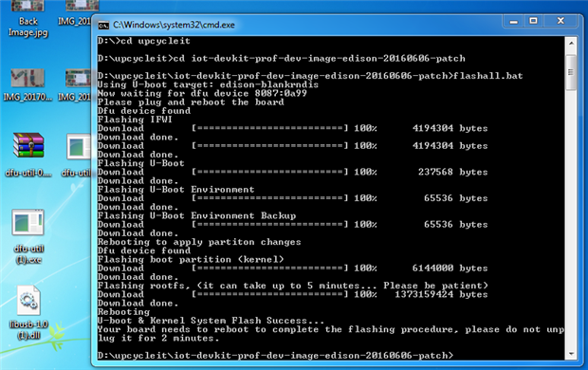Close the cmd.exe window

coord(560,22)
